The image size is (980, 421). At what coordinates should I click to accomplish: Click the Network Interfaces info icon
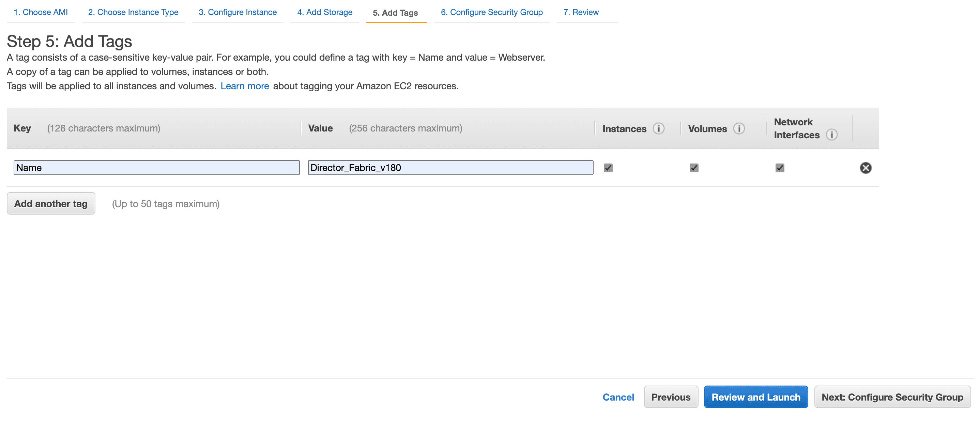click(x=832, y=135)
